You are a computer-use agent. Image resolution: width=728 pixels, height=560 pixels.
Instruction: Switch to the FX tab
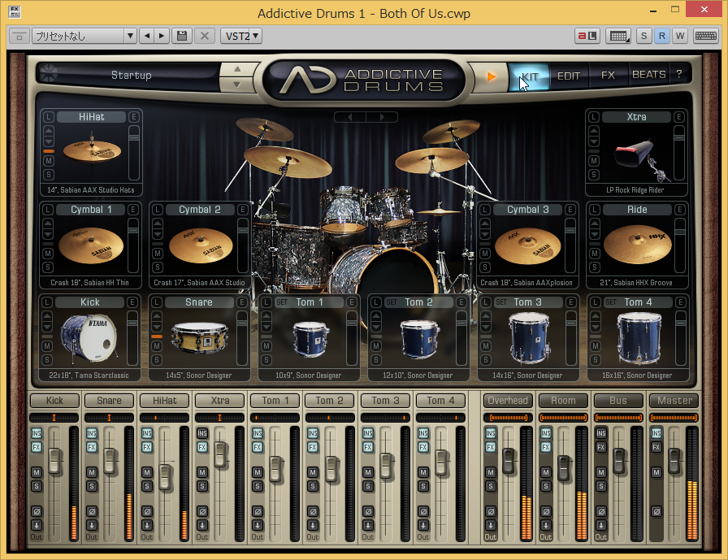[x=608, y=76]
